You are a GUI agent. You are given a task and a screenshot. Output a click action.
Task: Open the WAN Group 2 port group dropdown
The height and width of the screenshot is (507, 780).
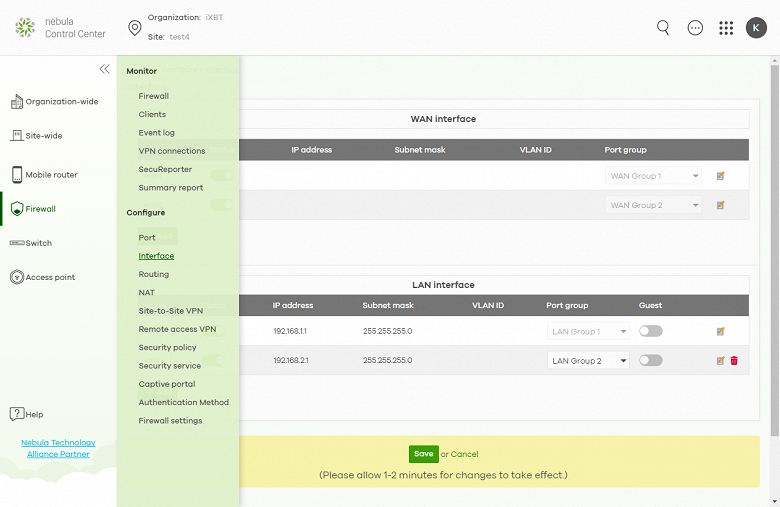pos(653,205)
